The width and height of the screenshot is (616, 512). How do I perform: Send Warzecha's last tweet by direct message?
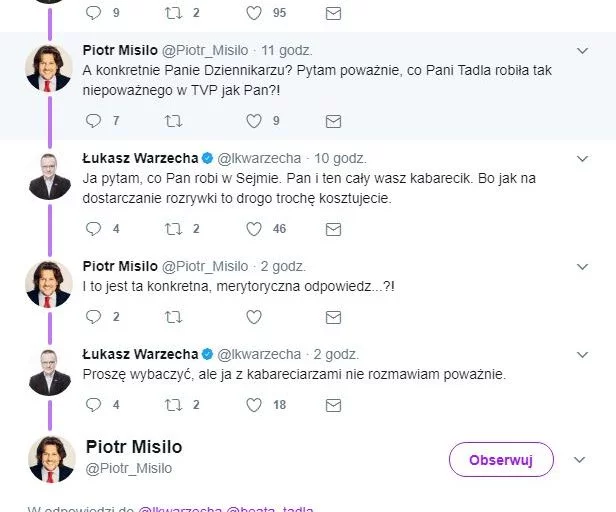pyautogui.click(x=334, y=405)
